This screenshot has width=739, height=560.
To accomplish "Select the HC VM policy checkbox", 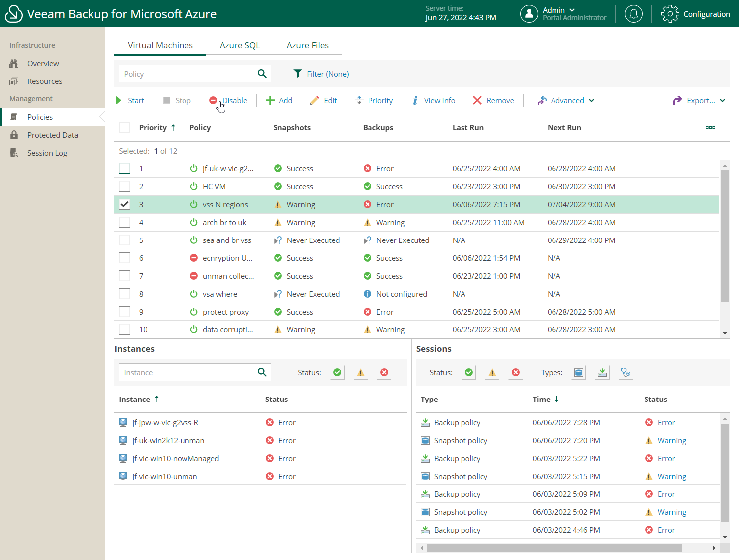I will [x=125, y=186].
